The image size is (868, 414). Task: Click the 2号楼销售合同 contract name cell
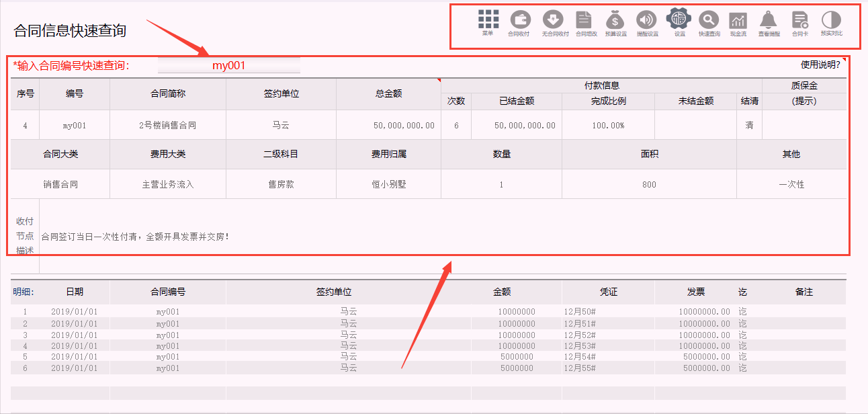[169, 124]
